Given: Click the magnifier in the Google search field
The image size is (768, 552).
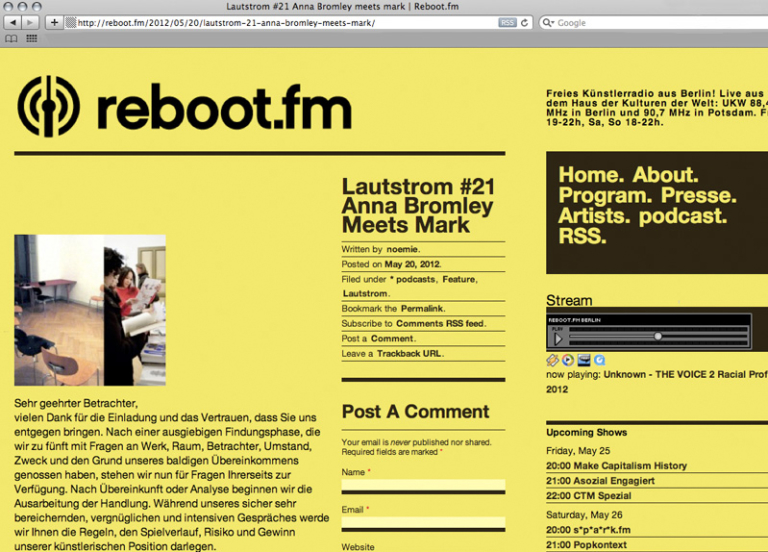Looking at the screenshot, I should pyautogui.click(x=548, y=23).
